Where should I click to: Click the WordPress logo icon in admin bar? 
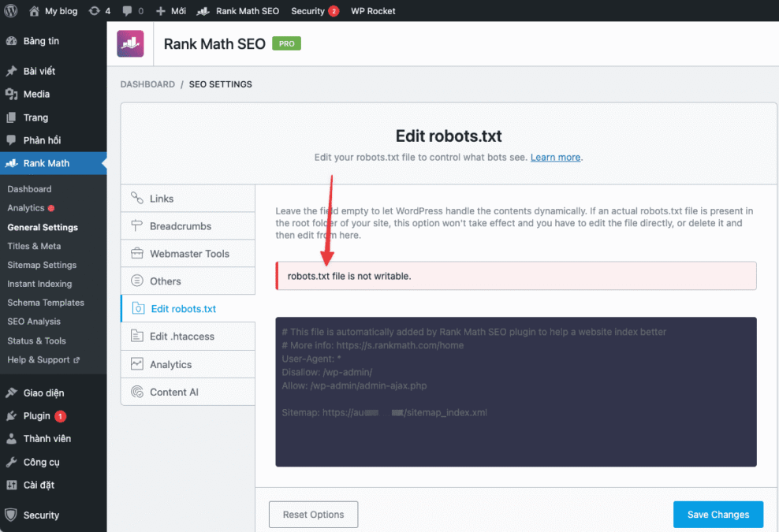11,11
